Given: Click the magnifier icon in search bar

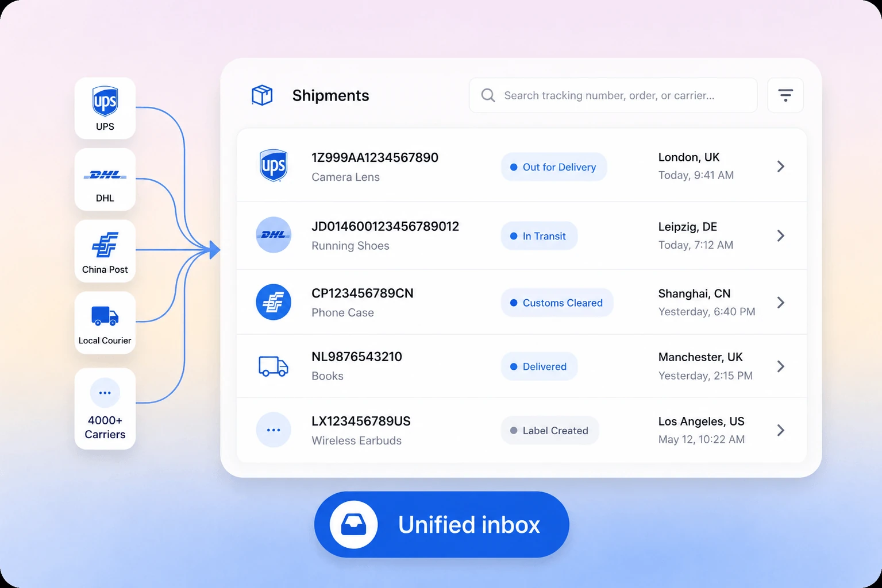Looking at the screenshot, I should [x=488, y=95].
